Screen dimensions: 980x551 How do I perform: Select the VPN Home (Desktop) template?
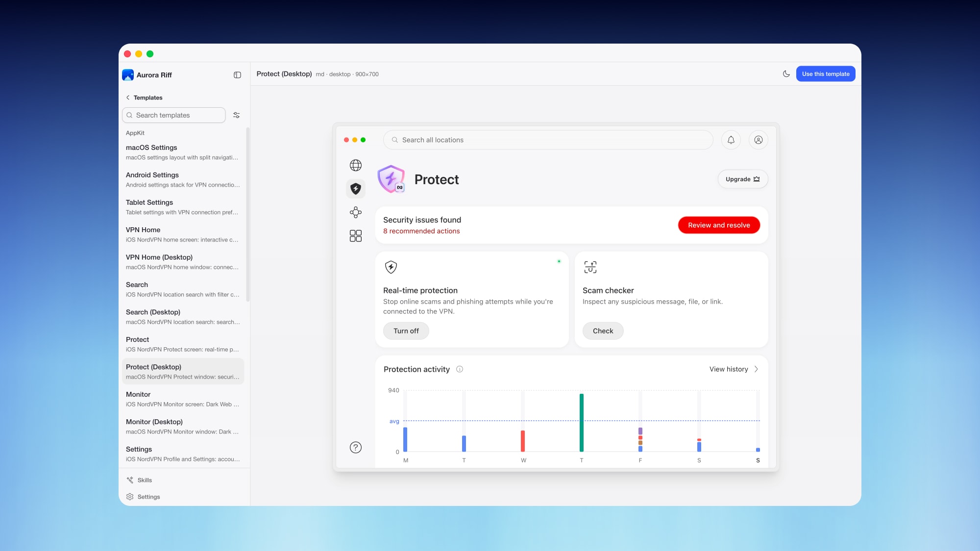(x=183, y=262)
